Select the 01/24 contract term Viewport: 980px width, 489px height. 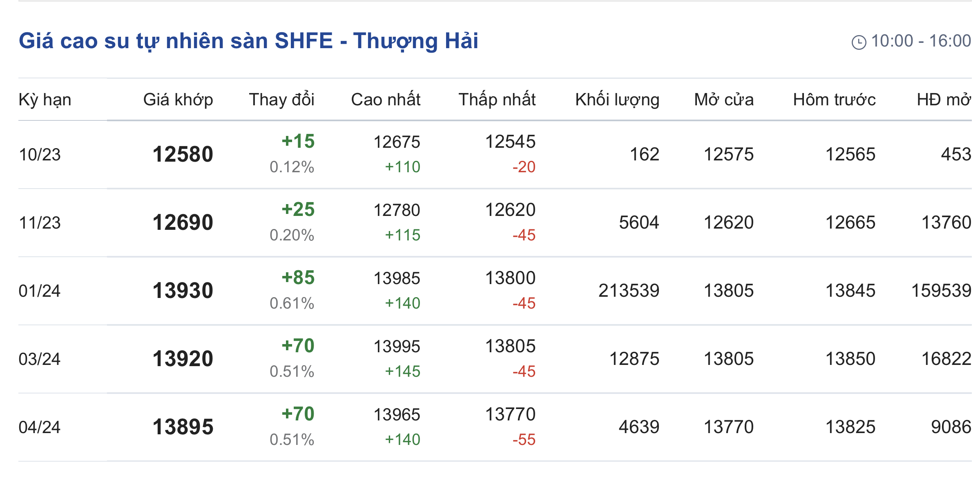[40, 291]
